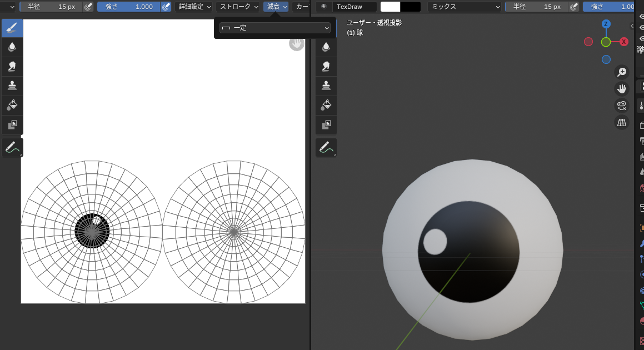
Task: Click the red X axis gizmo button
Action: [624, 42]
